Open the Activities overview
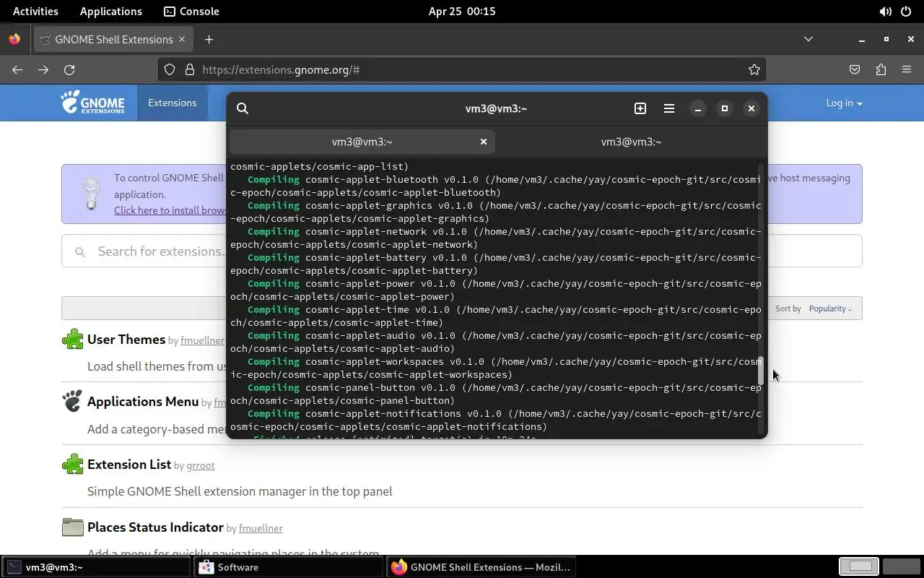The height and width of the screenshot is (578, 924). (x=35, y=11)
